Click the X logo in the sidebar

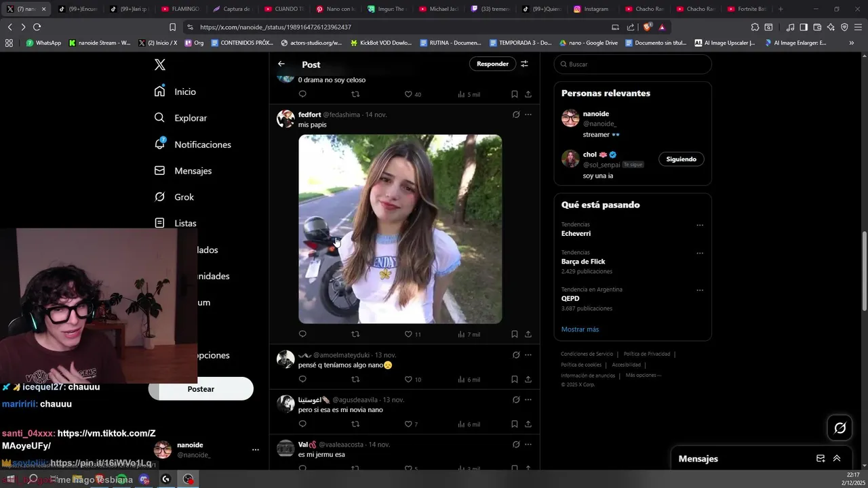[159, 65]
